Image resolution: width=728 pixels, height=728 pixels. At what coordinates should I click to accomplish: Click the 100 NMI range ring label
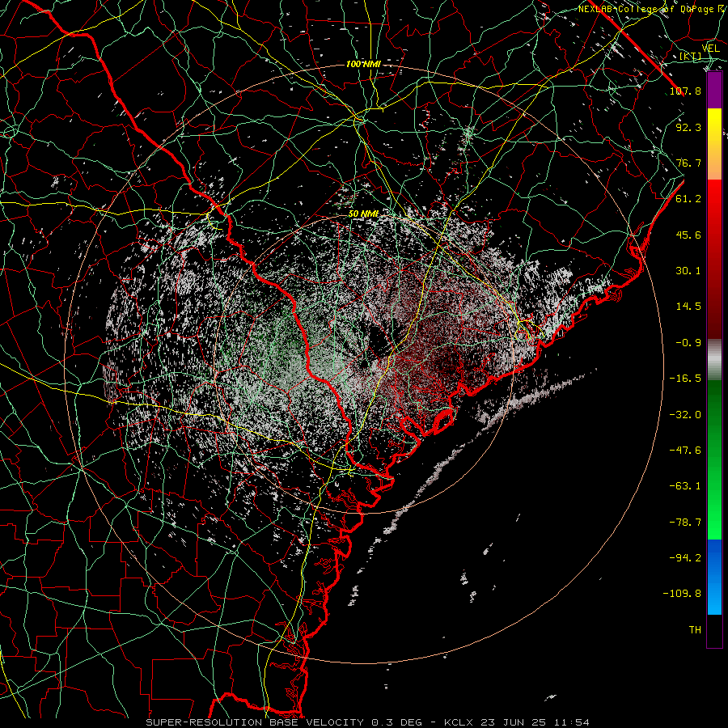tap(363, 64)
